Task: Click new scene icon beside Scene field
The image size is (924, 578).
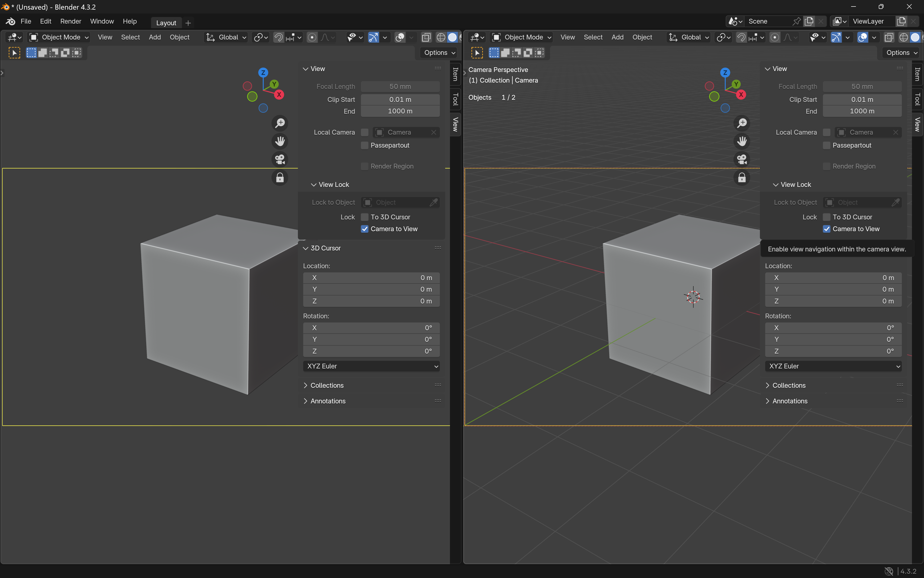Action: point(809,21)
